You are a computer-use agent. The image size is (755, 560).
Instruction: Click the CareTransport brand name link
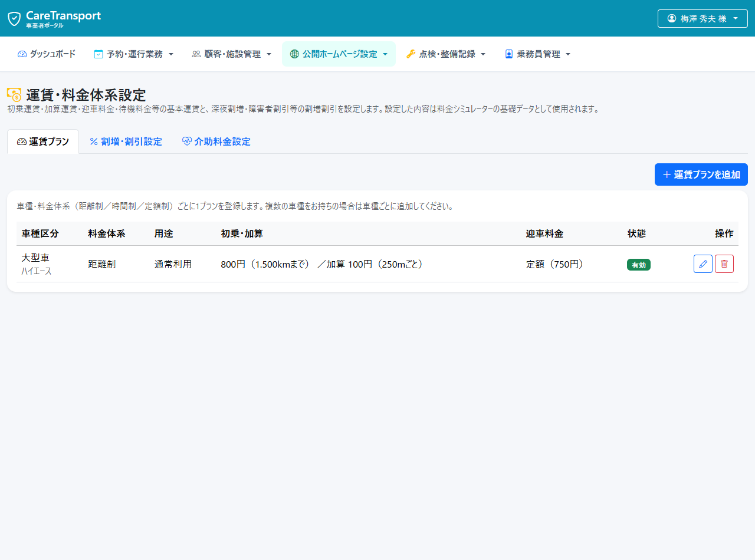(x=63, y=16)
